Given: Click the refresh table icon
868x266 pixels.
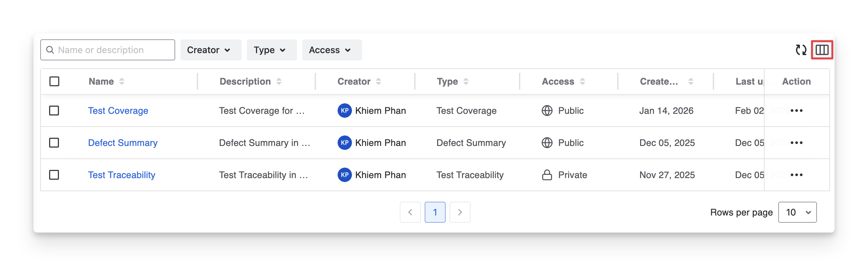Looking at the screenshot, I should tap(801, 50).
